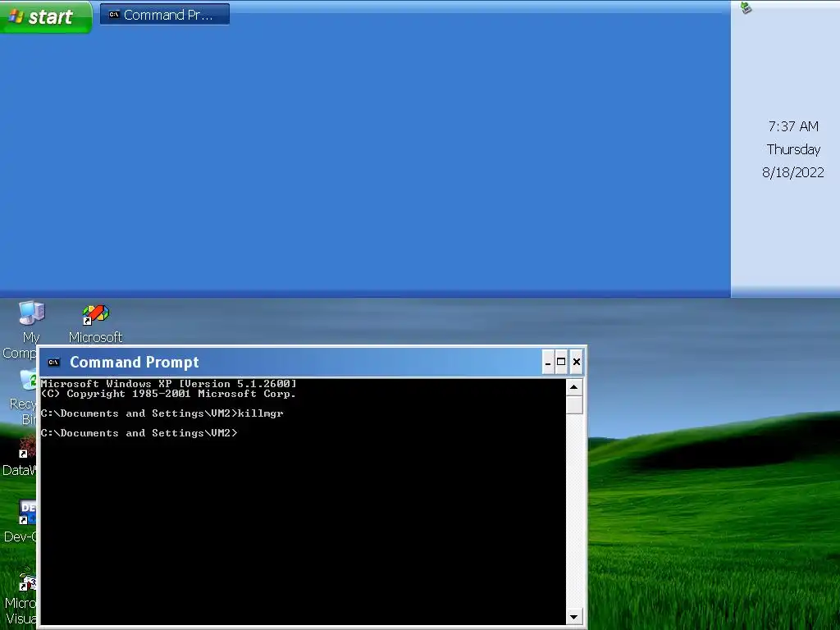
Task: Click the Copyright 1985-2001 Microsoft Corp. line
Action: click(x=168, y=394)
